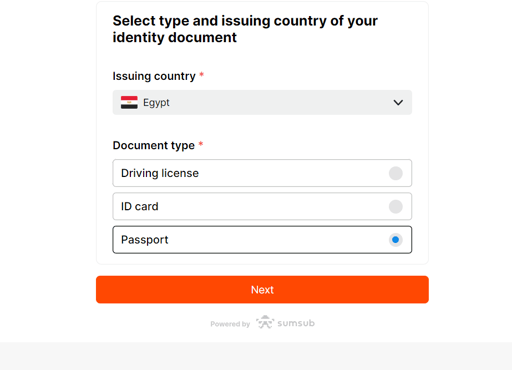Image resolution: width=512 pixels, height=370 pixels.
Task: Select the Driving license radio circle
Action: pyautogui.click(x=396, y=173)
